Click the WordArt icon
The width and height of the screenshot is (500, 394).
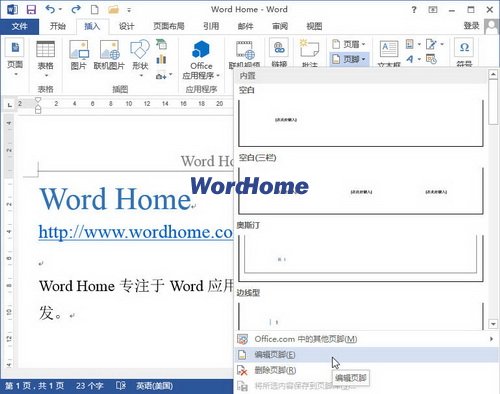(413, 59)
